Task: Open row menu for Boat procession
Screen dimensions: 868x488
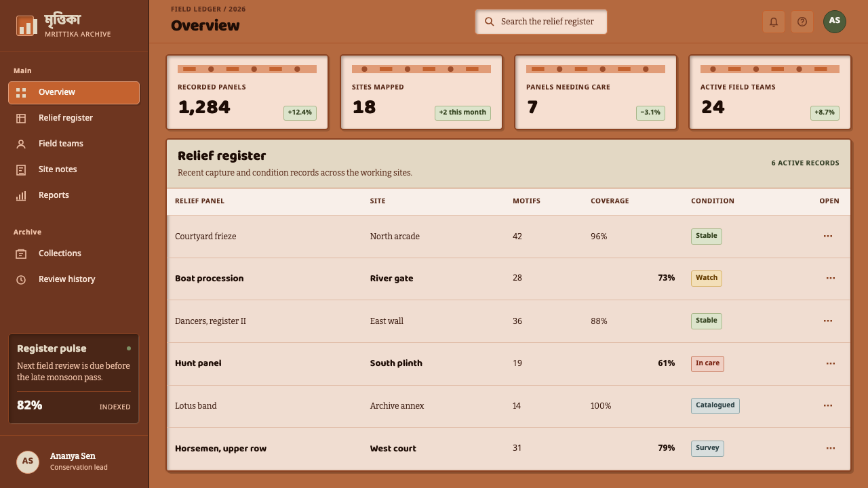Action: click(831, 279)
